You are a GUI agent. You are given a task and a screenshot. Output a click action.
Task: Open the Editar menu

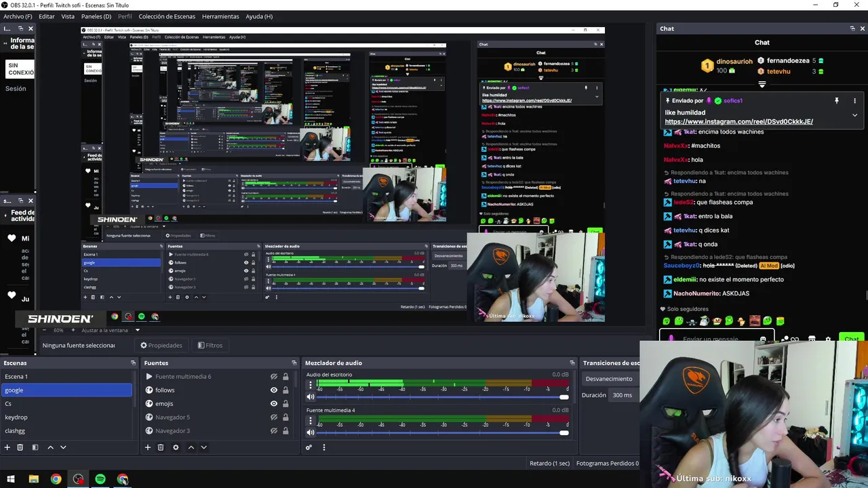click(47, 16)
